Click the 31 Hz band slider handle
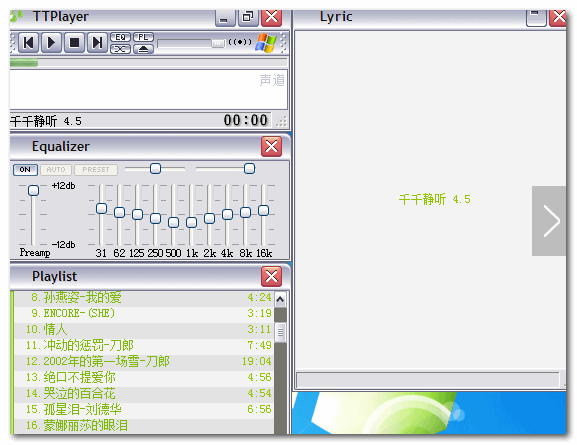 coord(101,209)
